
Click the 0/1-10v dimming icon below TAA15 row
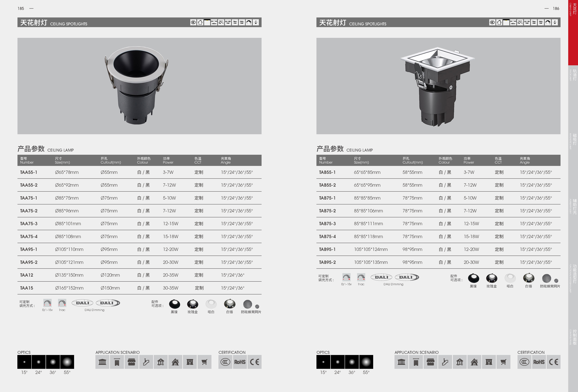[47, 303]
